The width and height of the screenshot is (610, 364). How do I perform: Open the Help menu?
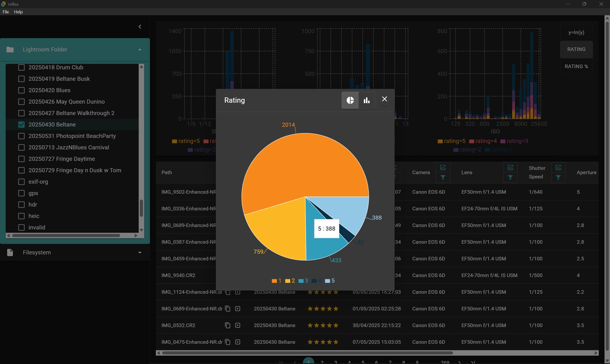pos(18,12)
